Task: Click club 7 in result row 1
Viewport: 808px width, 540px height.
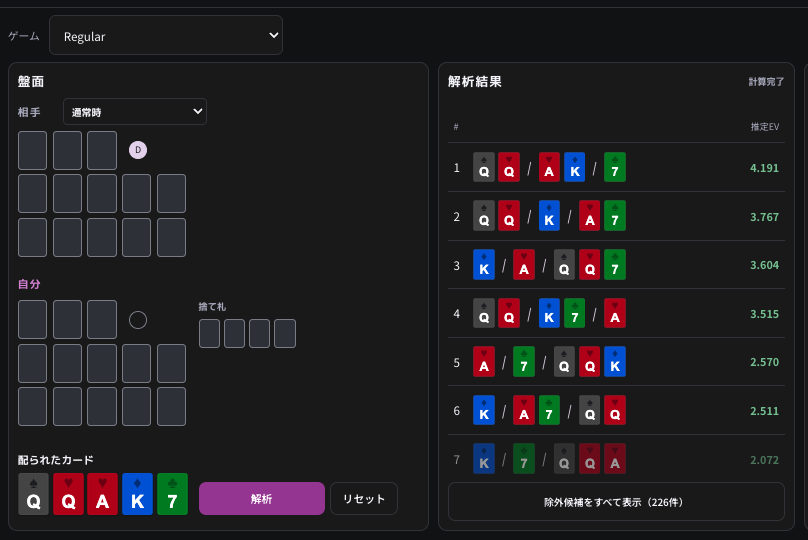Action: 615,167
